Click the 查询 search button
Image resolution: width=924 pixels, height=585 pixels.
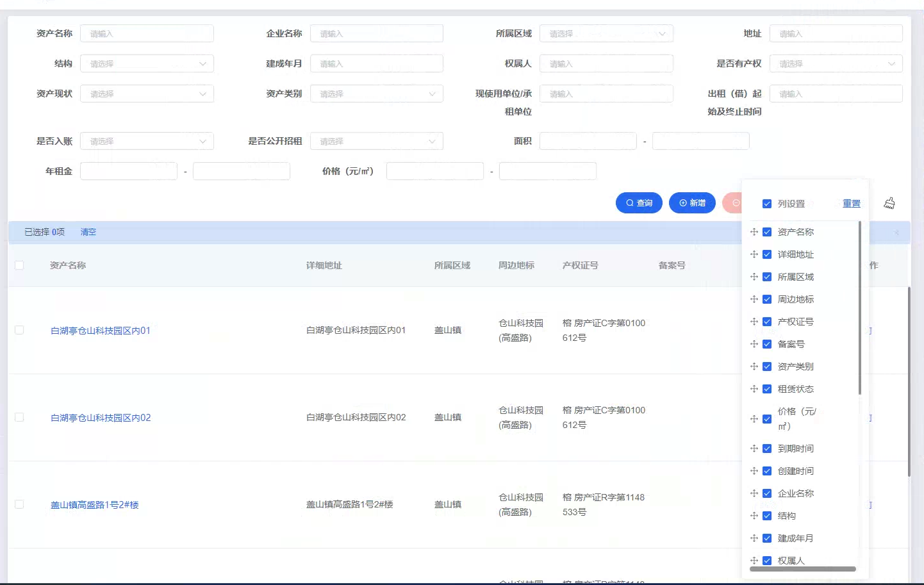639,202
